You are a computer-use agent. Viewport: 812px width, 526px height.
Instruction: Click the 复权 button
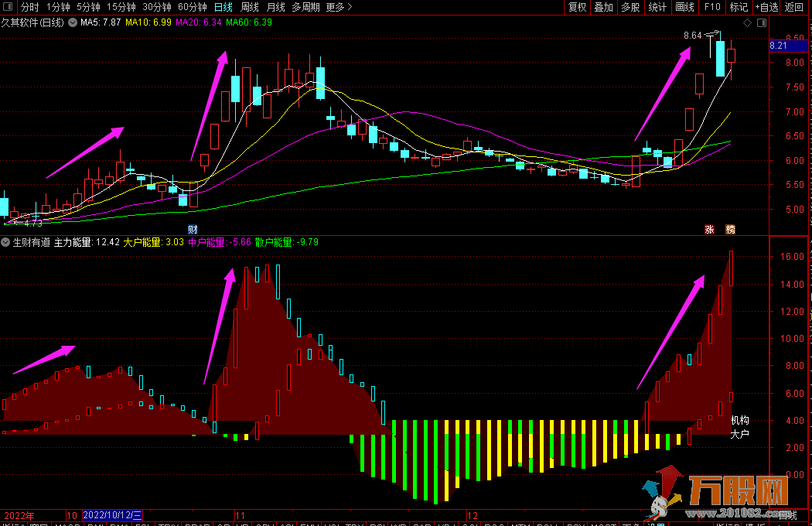pyautogui.click(x=577, y=7)
